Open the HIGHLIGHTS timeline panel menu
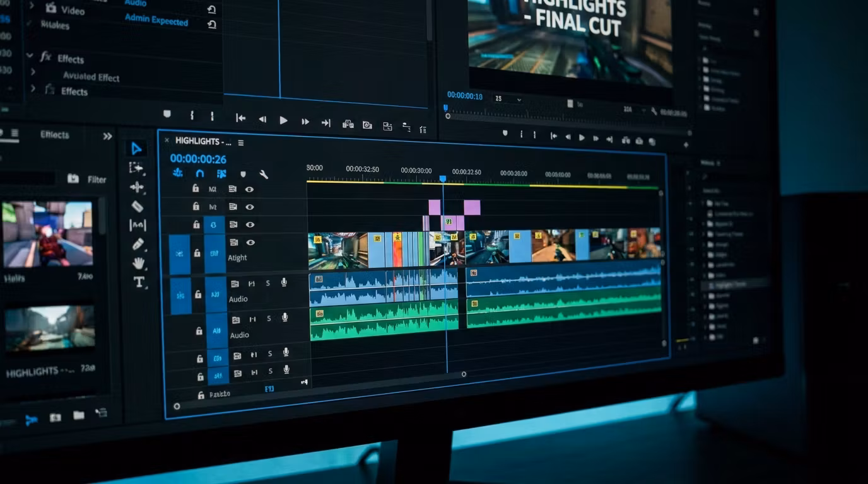The image size is (868, 484). coord(240,143)
